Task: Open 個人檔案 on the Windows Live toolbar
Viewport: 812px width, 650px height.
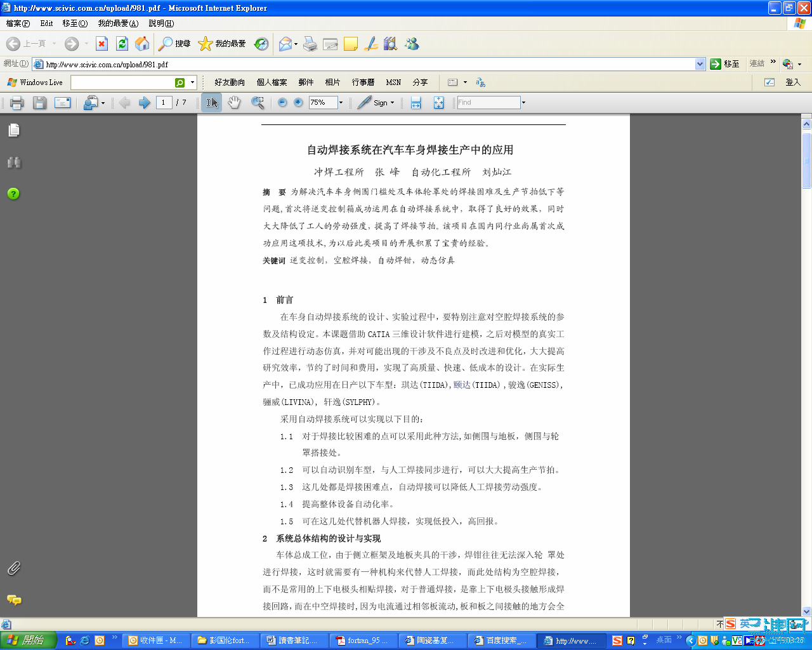Action: [272, 83]
